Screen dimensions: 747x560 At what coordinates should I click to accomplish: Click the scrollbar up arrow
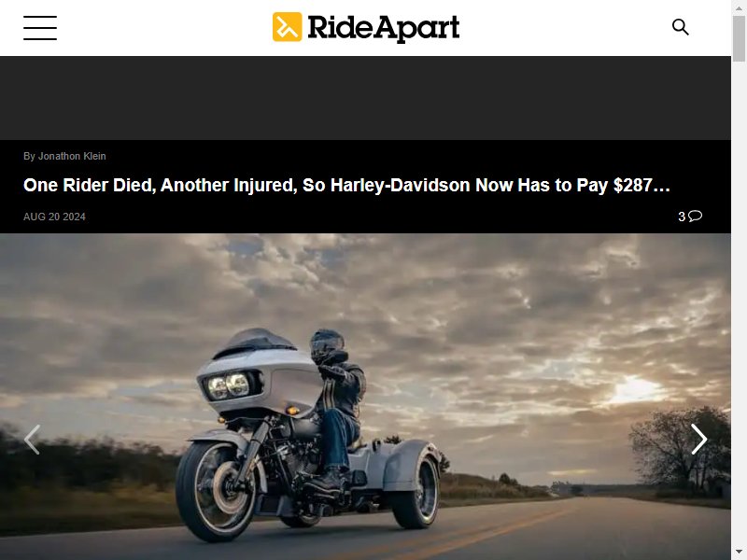739,7
